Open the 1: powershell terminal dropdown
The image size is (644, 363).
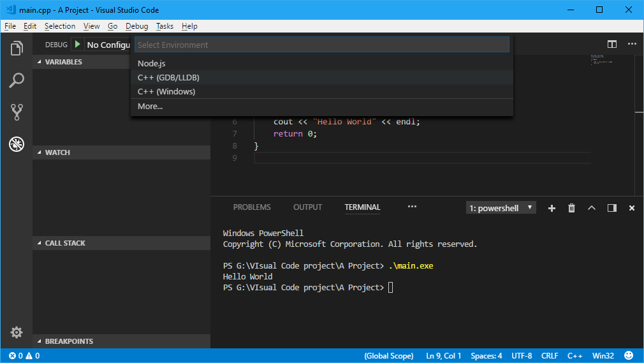[501, 208]
